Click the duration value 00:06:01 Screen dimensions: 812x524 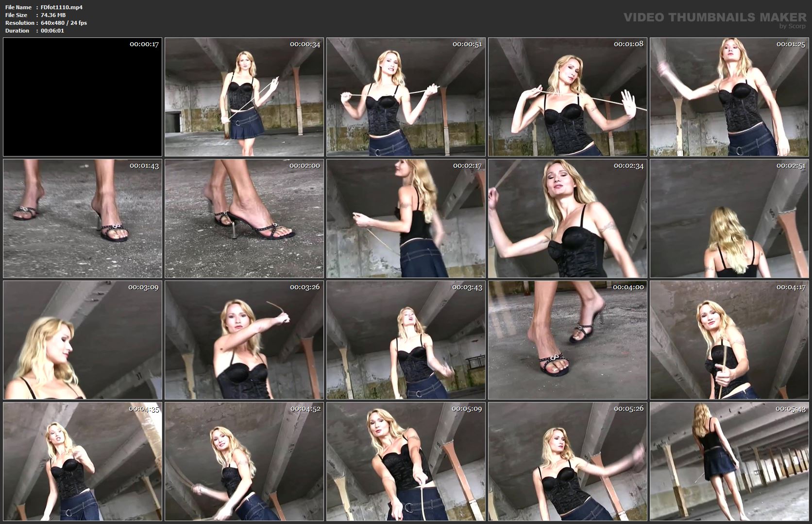point(52,31)
